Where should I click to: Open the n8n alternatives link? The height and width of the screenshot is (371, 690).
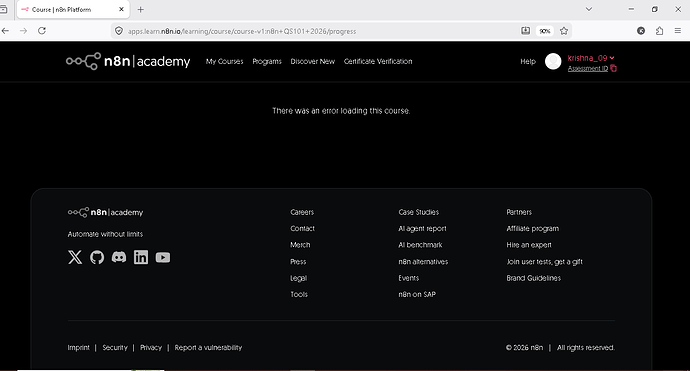423,261
